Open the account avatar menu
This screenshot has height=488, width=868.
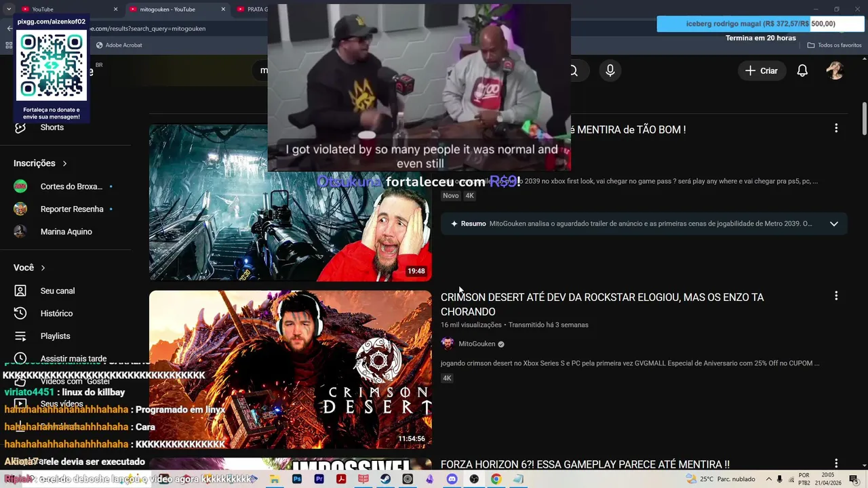[x=835, y=70]
